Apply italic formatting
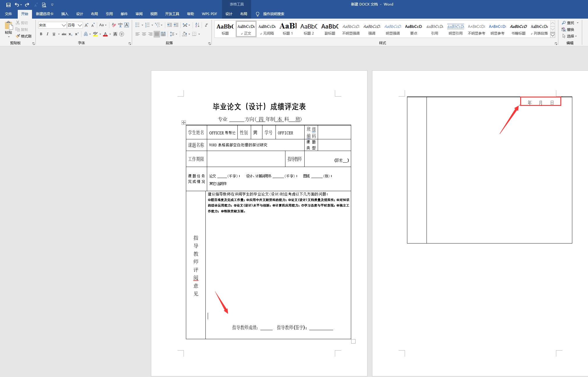Image resolution: width=588 pixels, height=377 pixels. [47, 34]
